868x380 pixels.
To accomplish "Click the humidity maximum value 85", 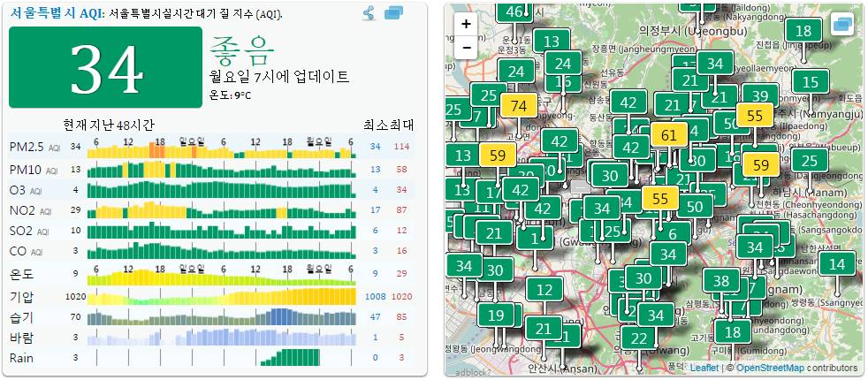I will coord(402,317).
